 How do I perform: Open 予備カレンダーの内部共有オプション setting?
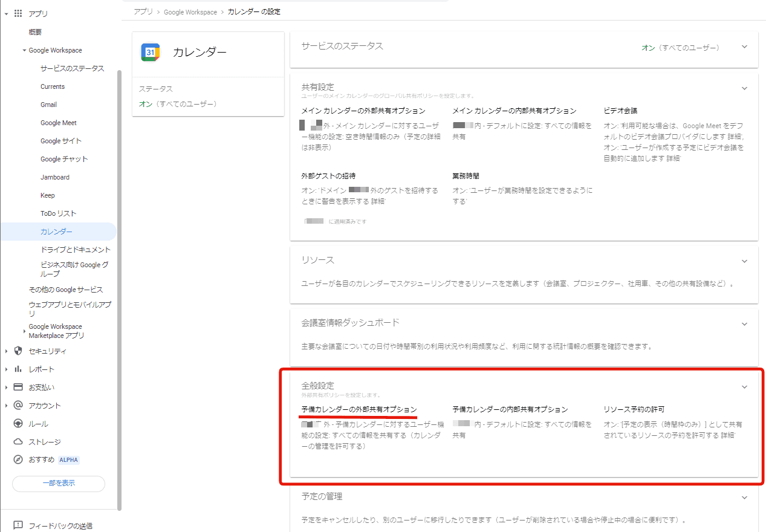510,410
